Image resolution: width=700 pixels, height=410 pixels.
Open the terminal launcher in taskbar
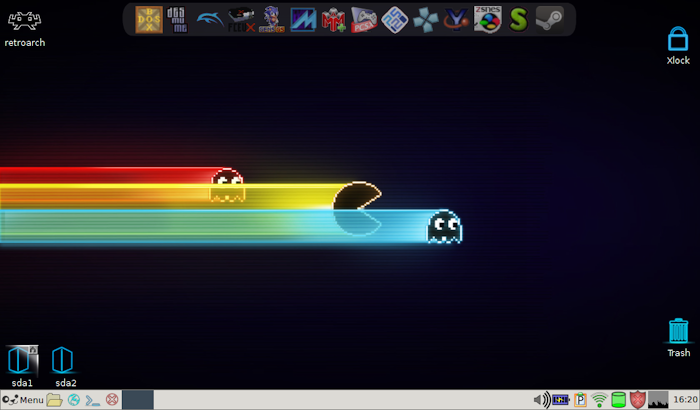pos(92,399)
